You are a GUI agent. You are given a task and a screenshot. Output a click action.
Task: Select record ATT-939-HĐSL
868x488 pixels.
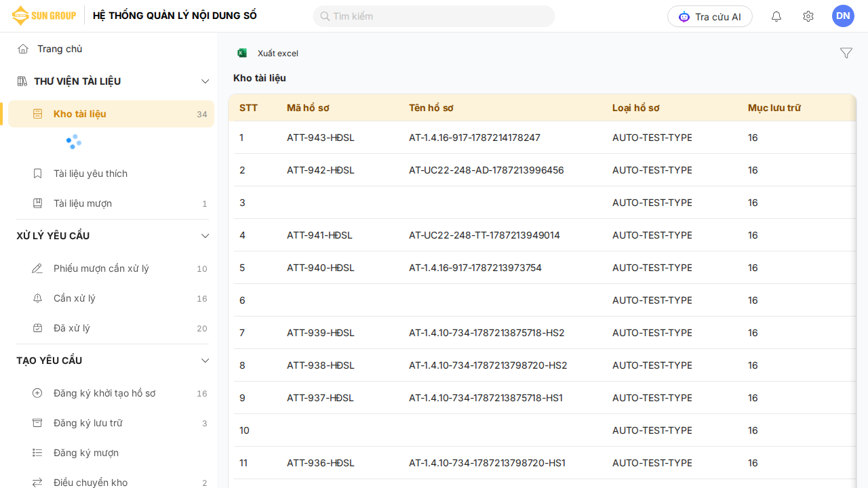click(x=321, y=333)
